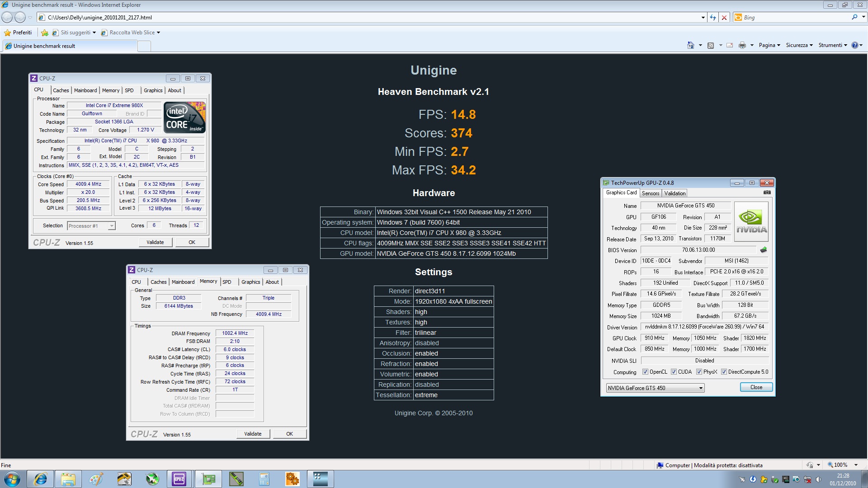868x488 pixels.
Task: Open the Pagina menu dropdown
Action: 769,45
